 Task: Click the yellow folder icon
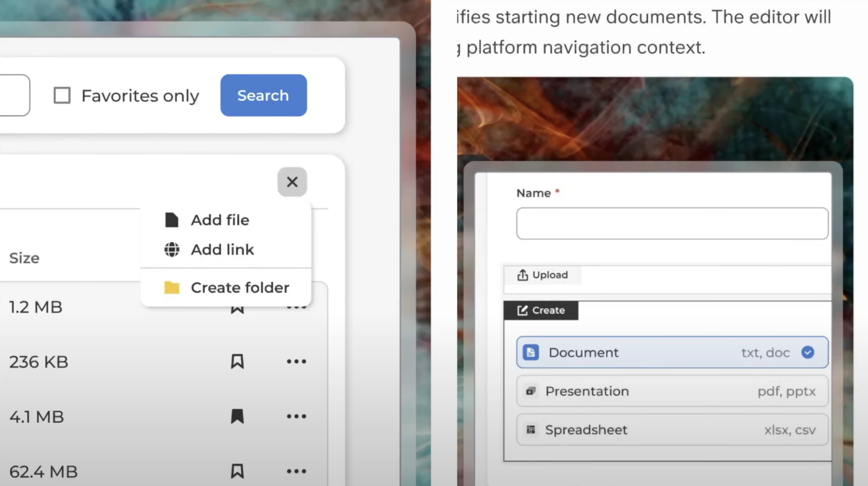172,288
